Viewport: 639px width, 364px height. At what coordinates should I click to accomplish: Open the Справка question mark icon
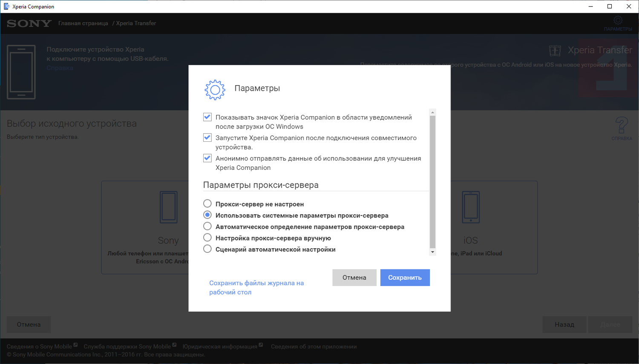click(622, 125)
